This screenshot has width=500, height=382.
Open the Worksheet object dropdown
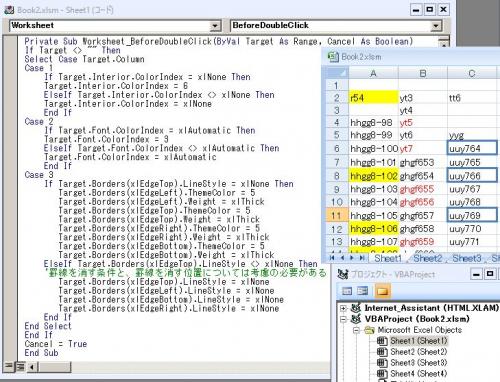coord(215,26)
